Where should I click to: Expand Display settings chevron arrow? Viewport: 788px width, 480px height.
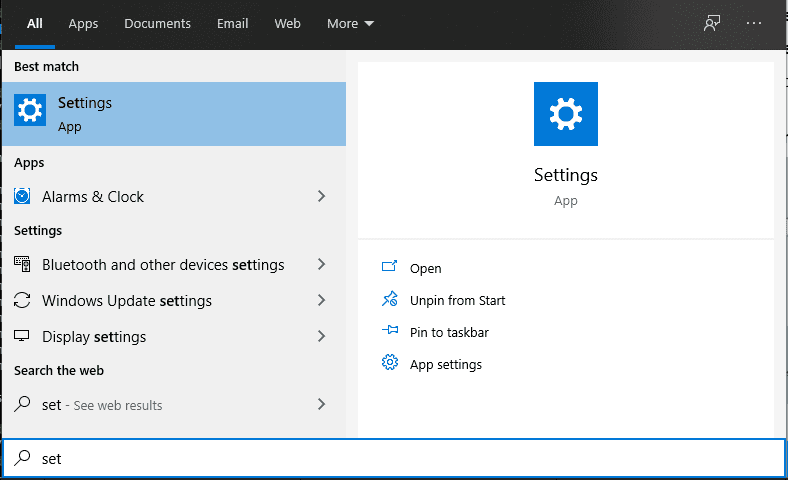pyautogui.click(x=322, y=336)
